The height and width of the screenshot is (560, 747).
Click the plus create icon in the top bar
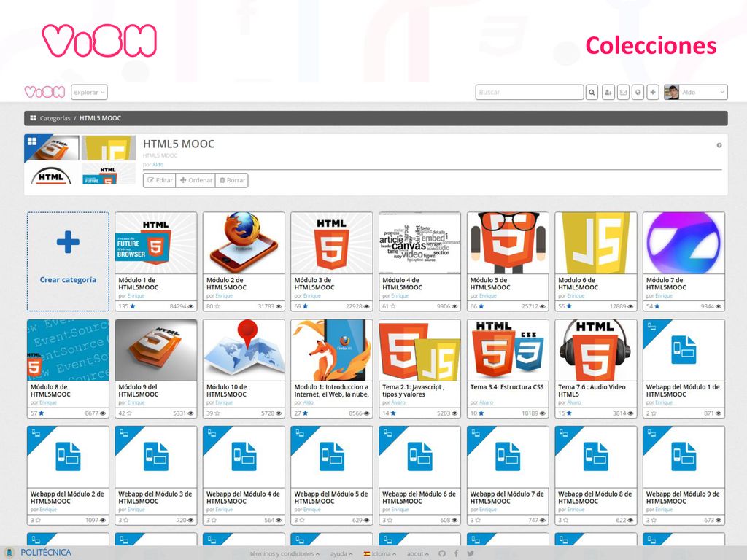click(653, 93)
